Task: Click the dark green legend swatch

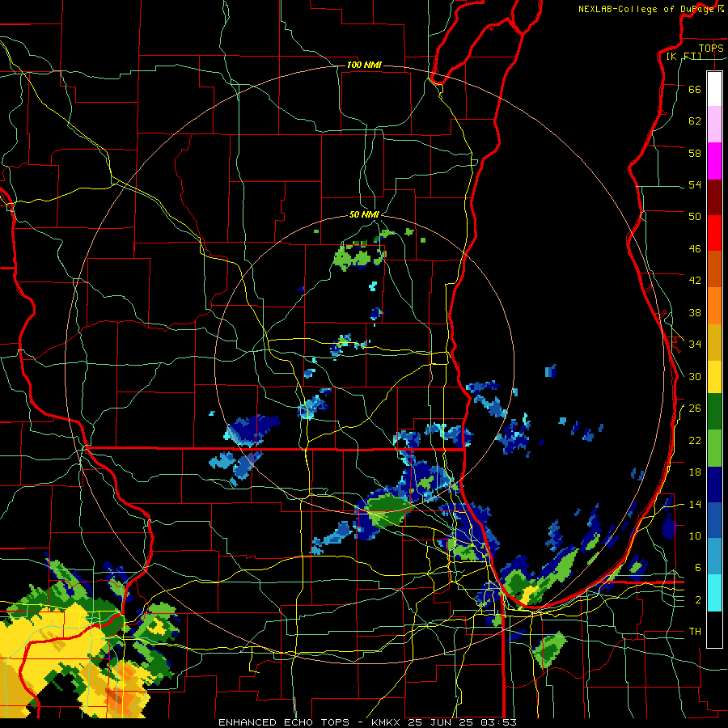Action: click(714, 412)
